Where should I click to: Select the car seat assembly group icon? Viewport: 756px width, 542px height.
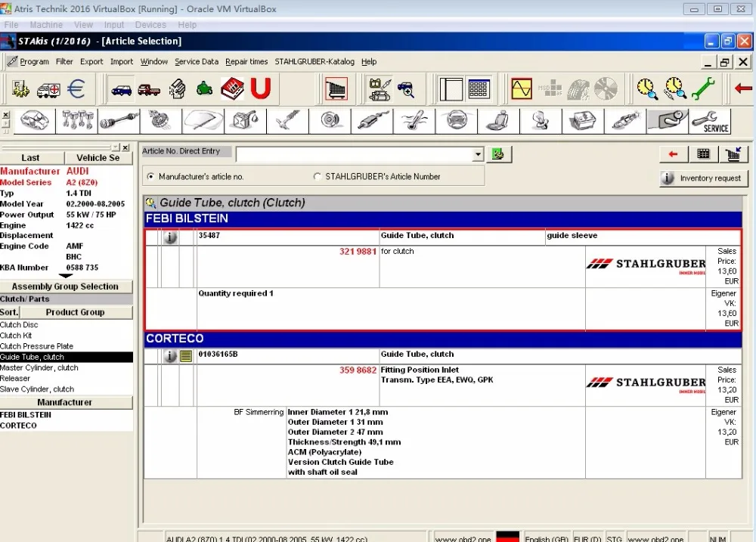[x=499, y=121]
